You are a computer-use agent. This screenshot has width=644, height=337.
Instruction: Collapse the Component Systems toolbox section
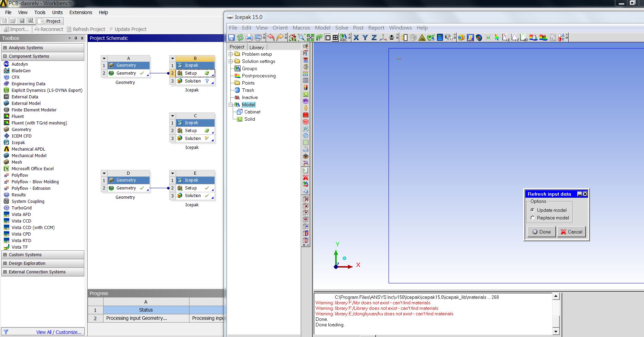point(5,56)
